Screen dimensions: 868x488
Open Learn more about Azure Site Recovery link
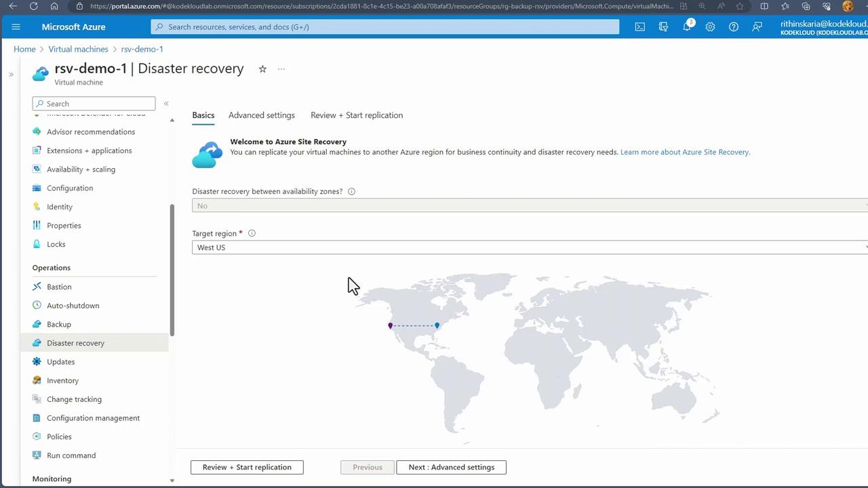coord(685,152)
